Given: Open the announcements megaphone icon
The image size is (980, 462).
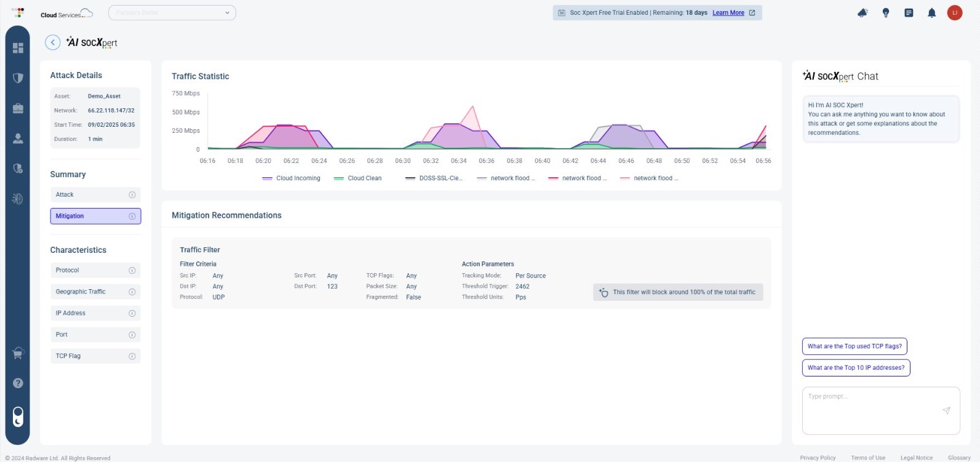Looking at the screenshot, I should pyautogui.click(x=862, y=12).
